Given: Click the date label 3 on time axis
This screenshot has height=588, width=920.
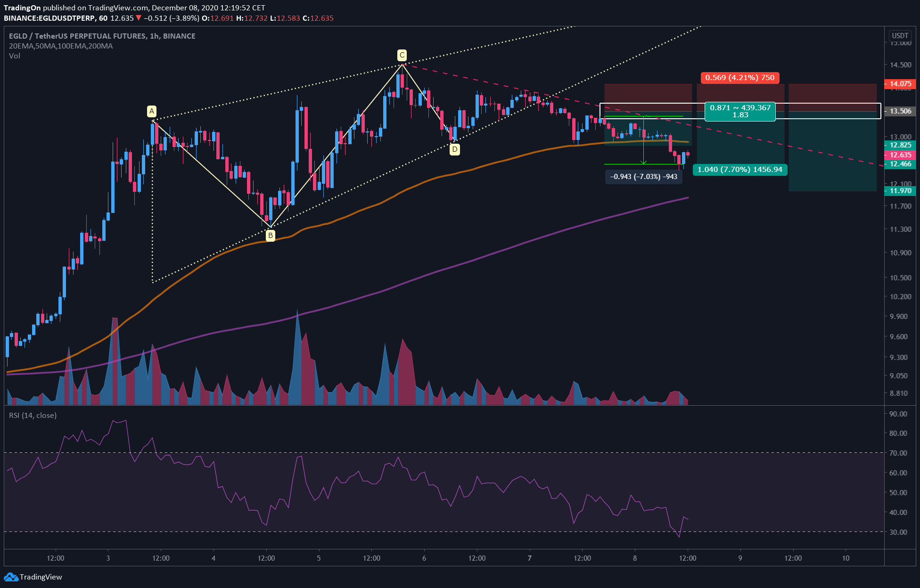Looking at the screenshot, I should [x=108, y=558].
